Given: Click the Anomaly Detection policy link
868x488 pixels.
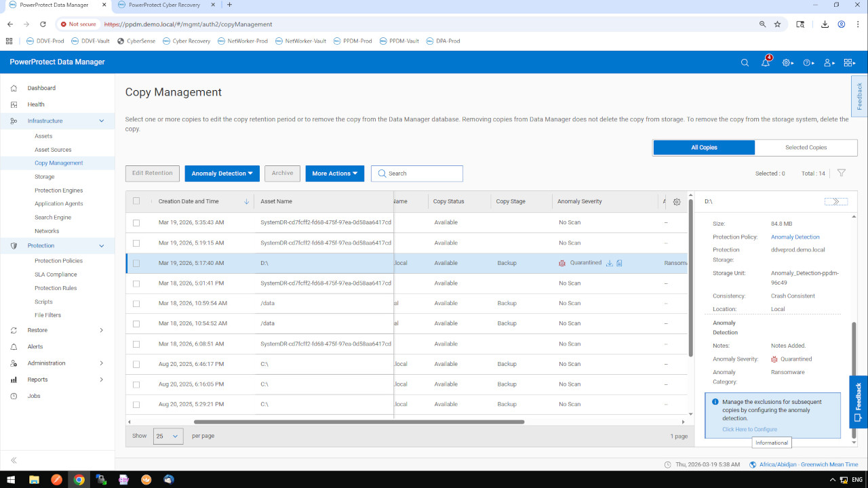Looking at the screenshot, I should click(x=795, y=237).
